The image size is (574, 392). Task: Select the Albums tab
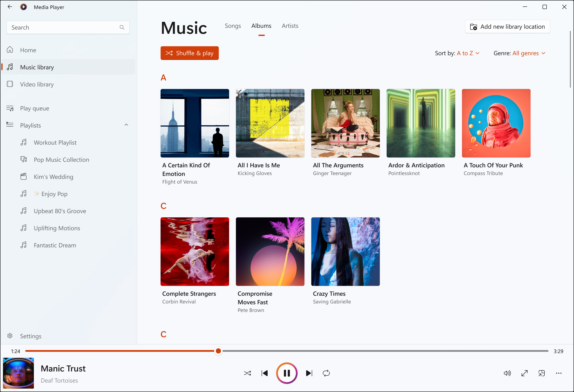point(261,26)
